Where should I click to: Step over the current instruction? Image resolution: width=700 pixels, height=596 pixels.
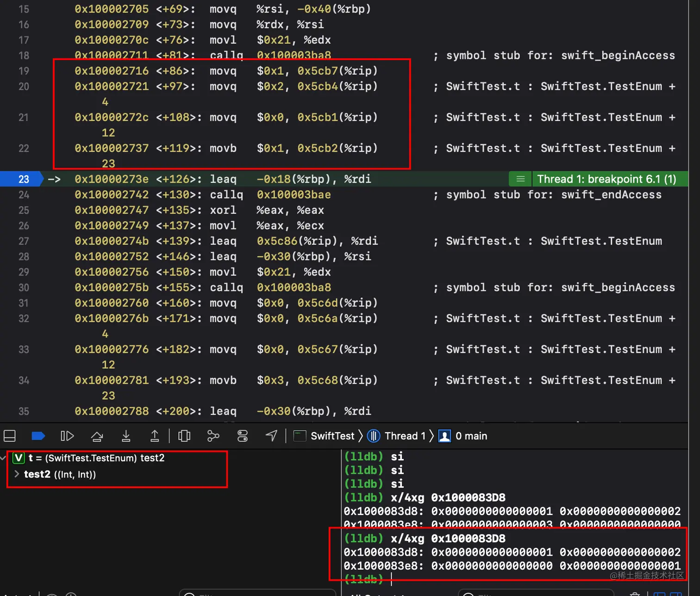[97, 436]
